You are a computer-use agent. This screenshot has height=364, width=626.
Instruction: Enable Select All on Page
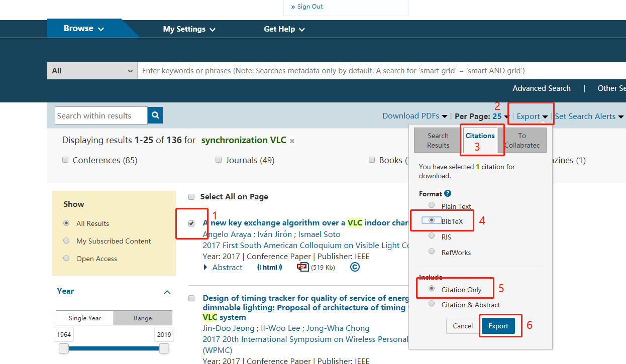click(x=191, y=197)
